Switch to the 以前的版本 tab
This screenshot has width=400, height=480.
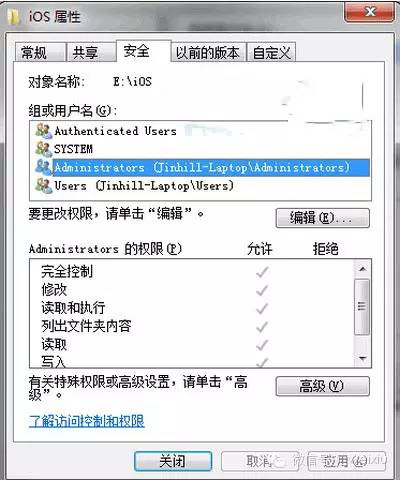click(x=208, y=52)
